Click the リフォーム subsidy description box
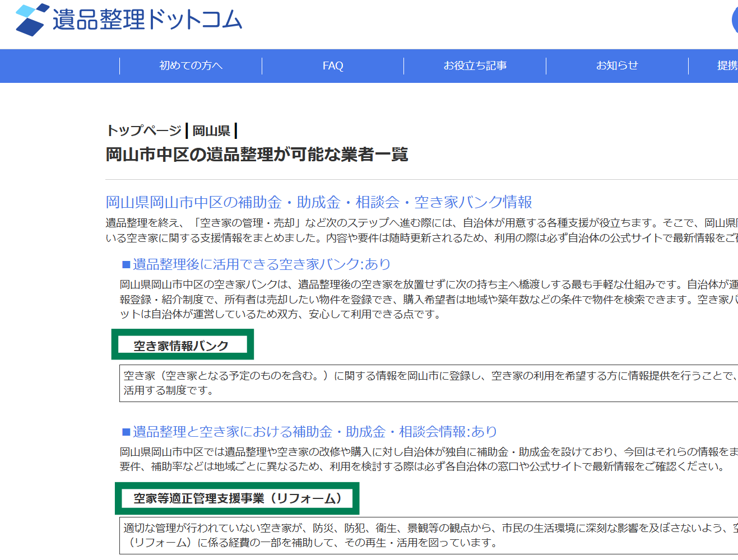Screen dimensions: 738x560 pos(428,535)
